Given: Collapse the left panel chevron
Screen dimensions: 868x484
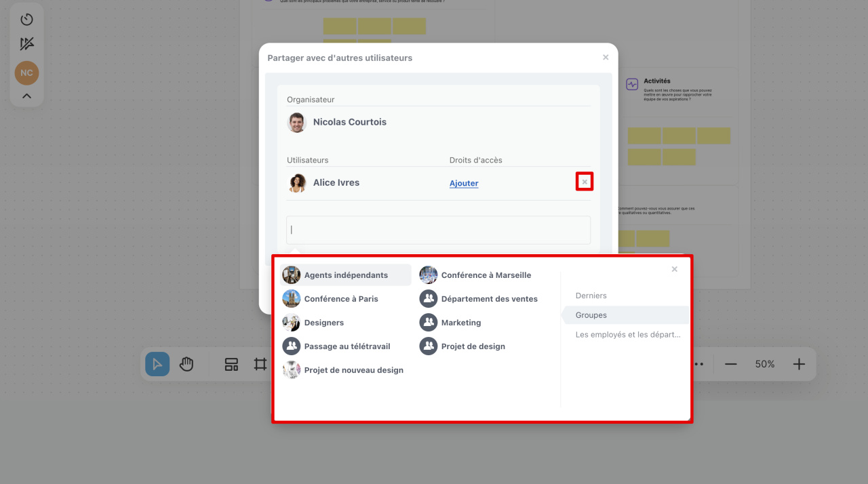Looking at the screenshot, I should pyautogui.click(x=26, y=96).
